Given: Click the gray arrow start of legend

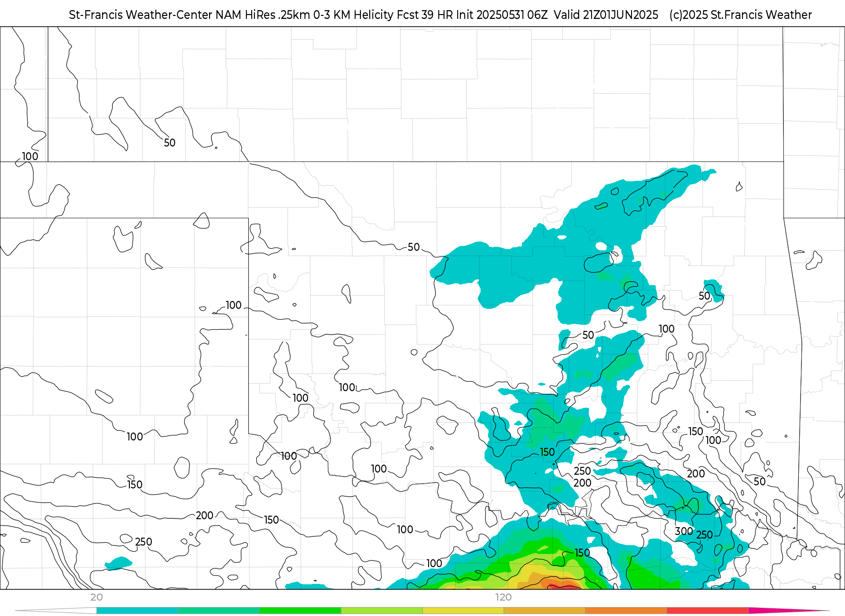Looking at the screenshot, I should (x=56, y=611).
